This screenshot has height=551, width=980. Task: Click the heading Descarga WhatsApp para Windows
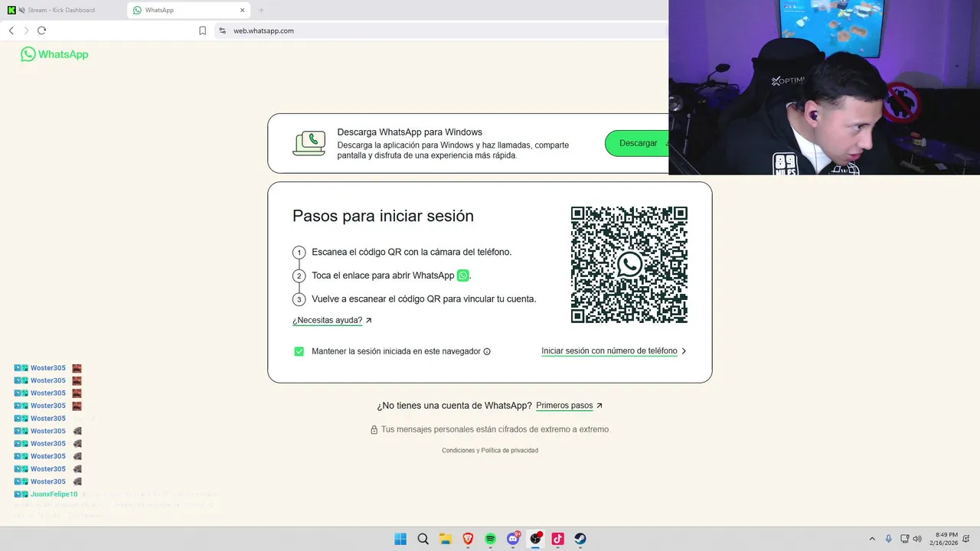click(410, 132)
